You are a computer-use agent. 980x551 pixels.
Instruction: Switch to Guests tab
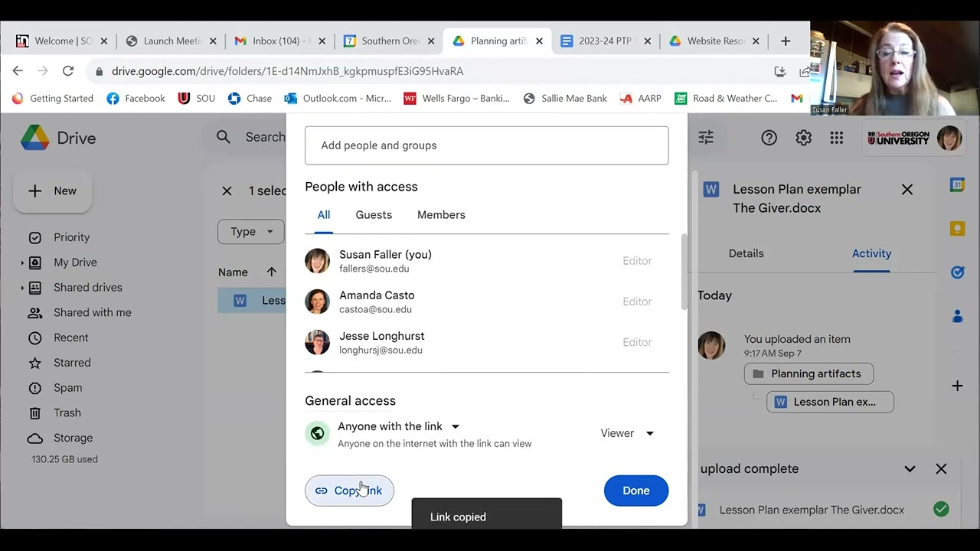click(374, 215)
